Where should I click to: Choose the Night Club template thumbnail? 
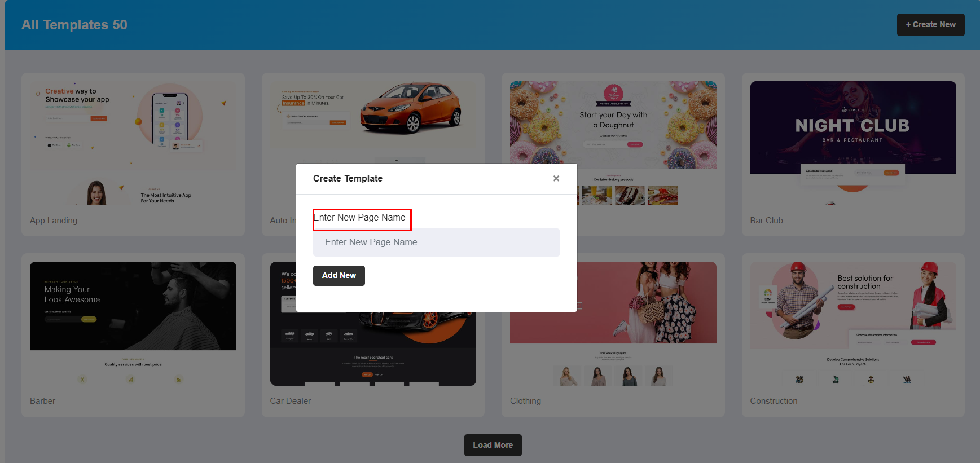tap(852, 128)
